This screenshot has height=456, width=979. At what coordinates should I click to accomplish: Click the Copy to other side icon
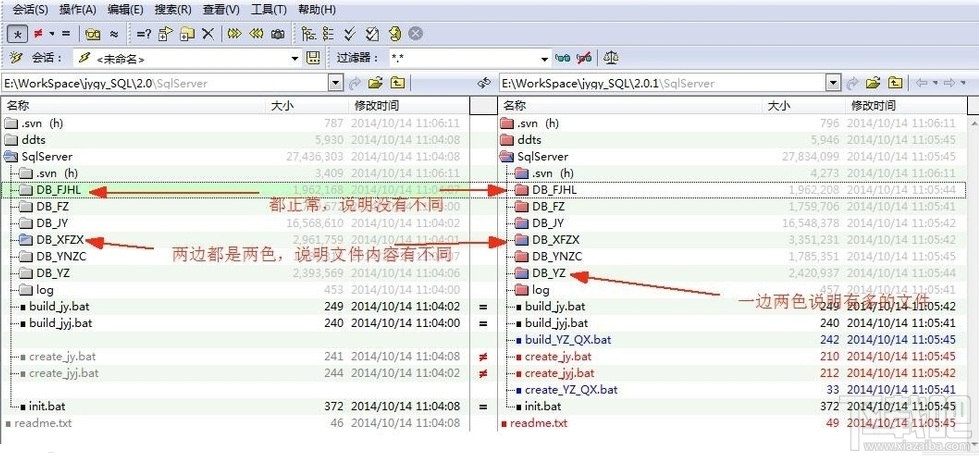(165, 34)
